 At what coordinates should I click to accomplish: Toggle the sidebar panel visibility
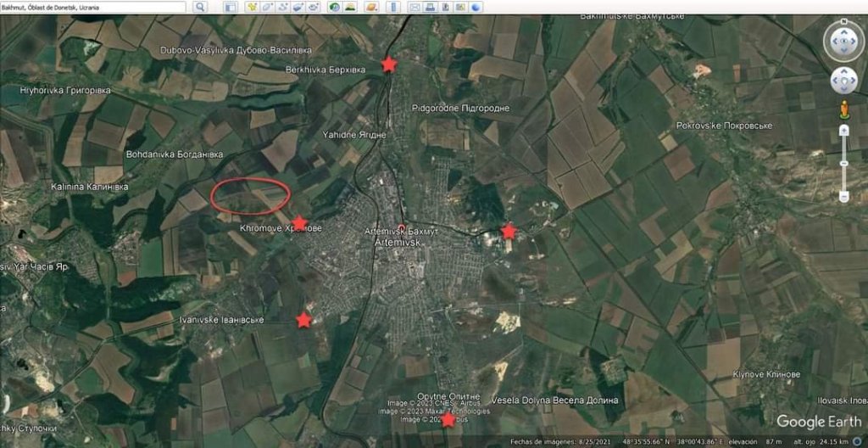(x=231, y=7)
